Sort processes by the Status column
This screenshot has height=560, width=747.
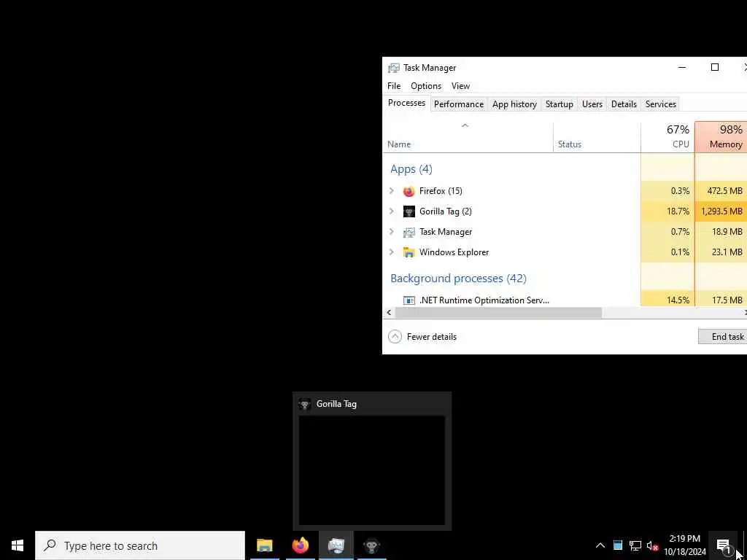click(x=597, y=137)
